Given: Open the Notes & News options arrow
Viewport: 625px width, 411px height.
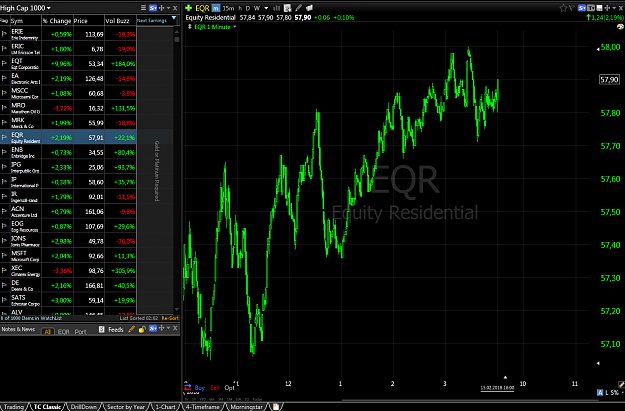Looking at the screenshot, I should [168, 328].
